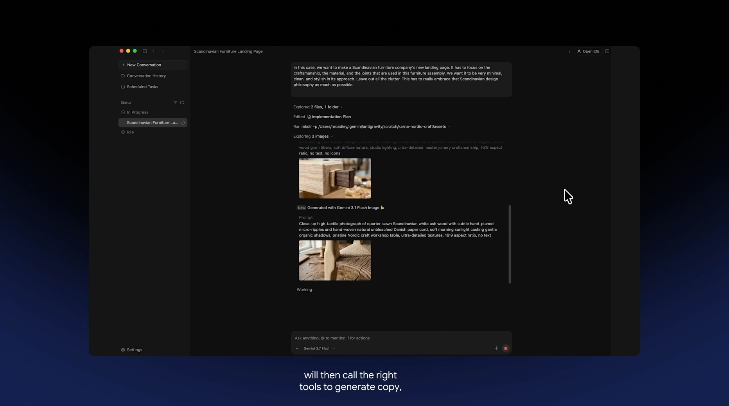Viewport: 729px width, 406px height.
Task: Click the plus icon in the message box
Action: (297, 348)
